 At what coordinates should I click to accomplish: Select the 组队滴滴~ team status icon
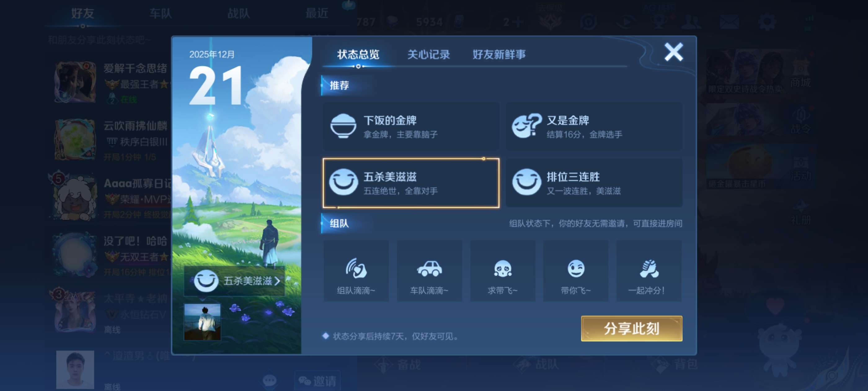[356, 271]
